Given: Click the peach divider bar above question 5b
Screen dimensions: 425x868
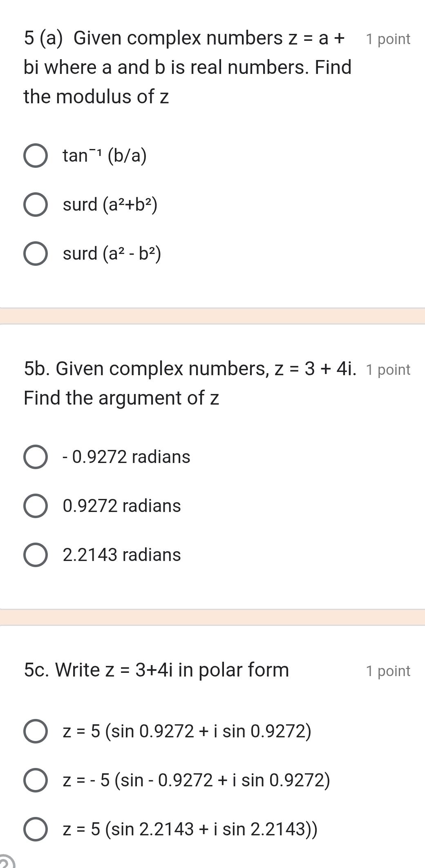Looking at the screenshot, I should pos(212,316).
